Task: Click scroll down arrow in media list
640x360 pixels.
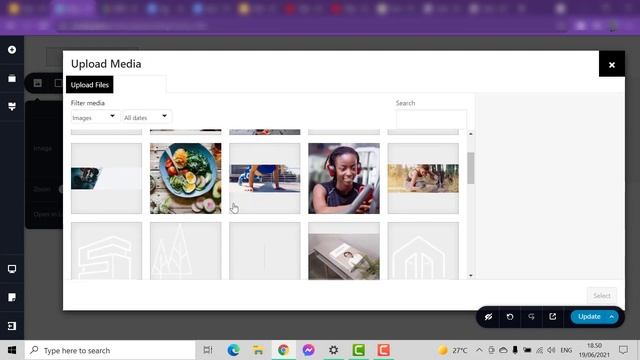Action: (x=471, y=276)
